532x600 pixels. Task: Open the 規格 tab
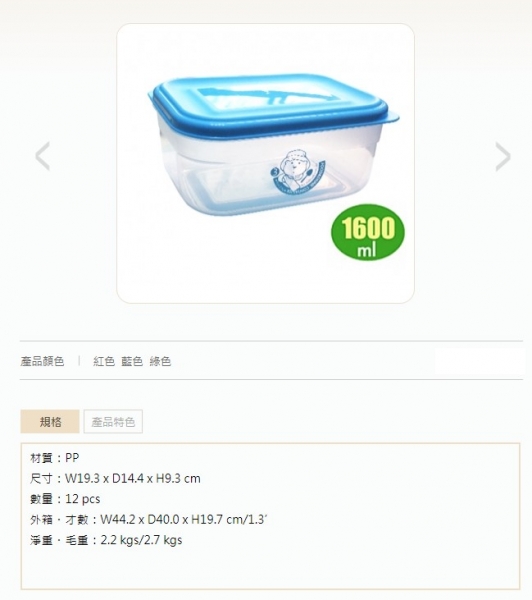pos(50,421)
